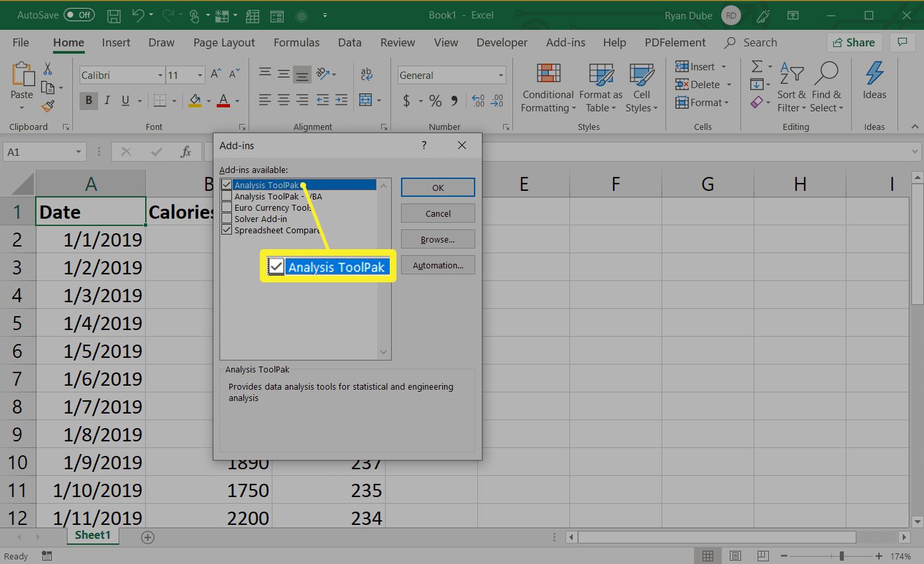Click the Browse... button
This screenshot has height=564, width=924.
tap(438, 239)
